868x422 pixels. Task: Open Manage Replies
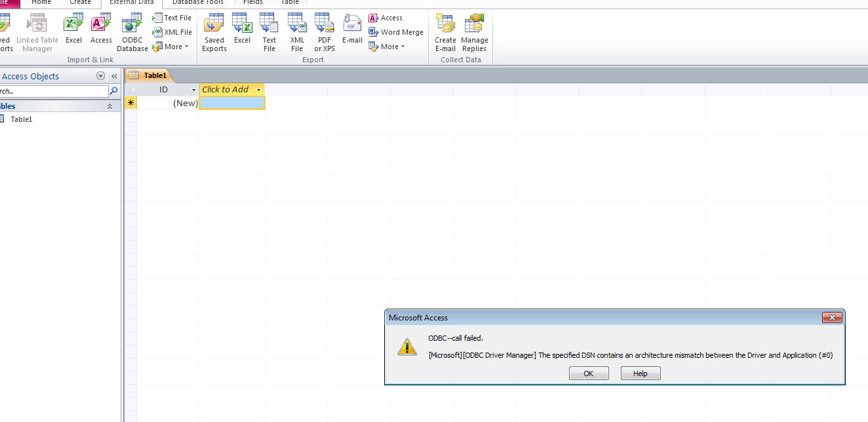pyautogui.click(x=474, y=33)
